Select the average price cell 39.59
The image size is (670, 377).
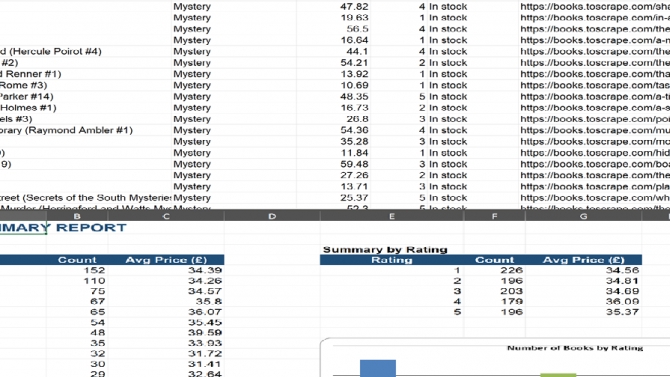[166, 333]
